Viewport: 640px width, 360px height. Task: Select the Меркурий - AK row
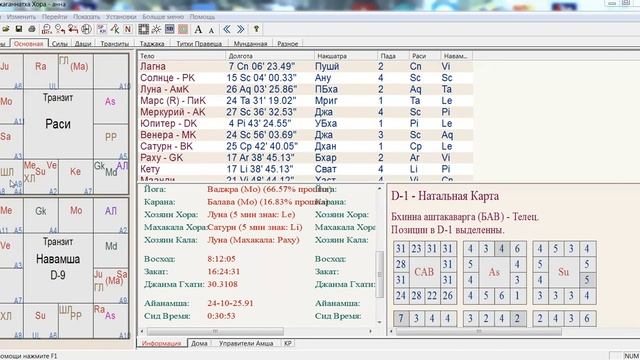305,112
